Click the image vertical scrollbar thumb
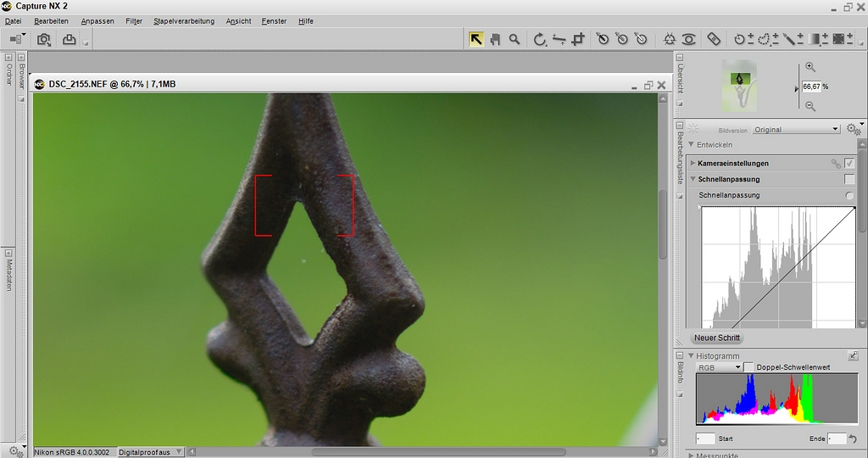868x458 pixels. tap(663, 224)
